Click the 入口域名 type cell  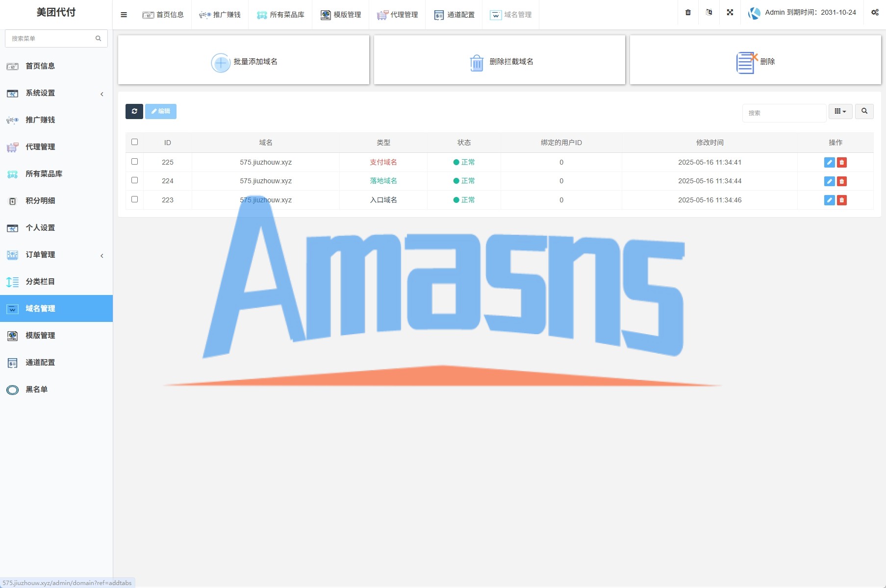383,200
